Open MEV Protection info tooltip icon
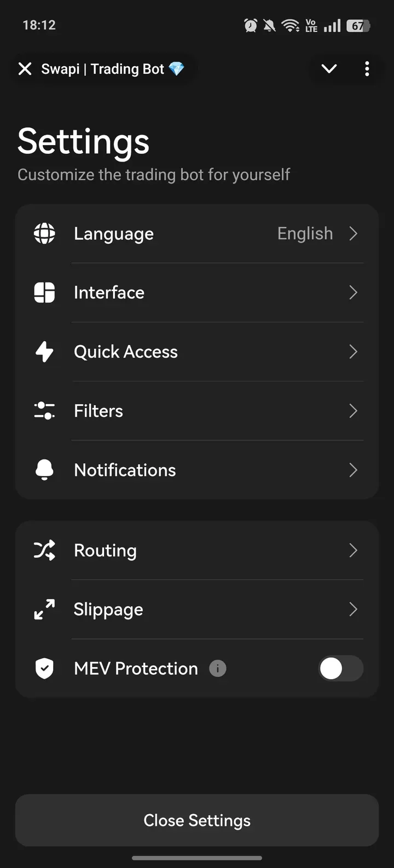394x868 pixels. point(218,669)
